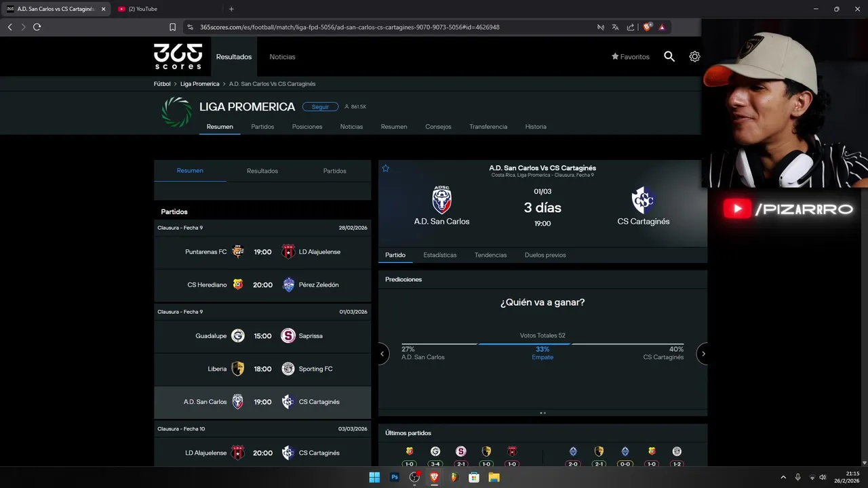This screenshot has height=488, width=868.
Task: Click Liberia logo in the 18:00 match
Action: (238, 369)
